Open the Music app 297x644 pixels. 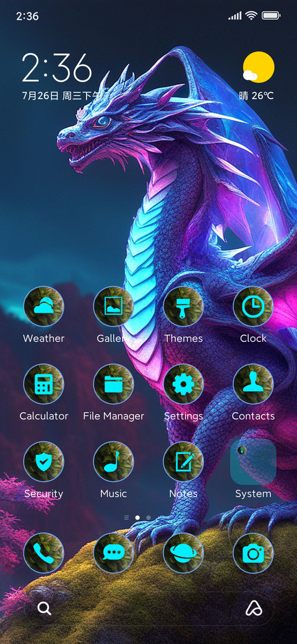(113, 462)
